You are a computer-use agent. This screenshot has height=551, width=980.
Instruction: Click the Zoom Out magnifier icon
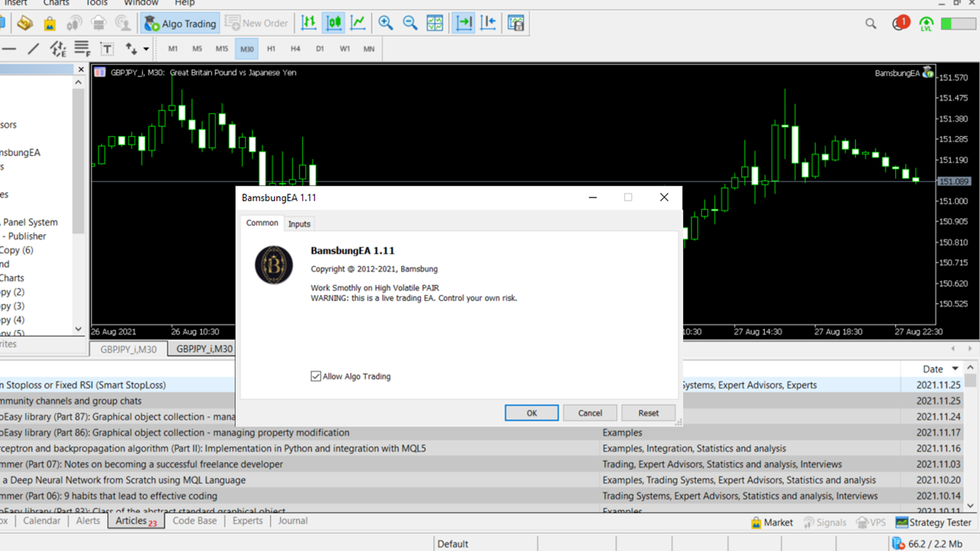[x=410, y=24]
